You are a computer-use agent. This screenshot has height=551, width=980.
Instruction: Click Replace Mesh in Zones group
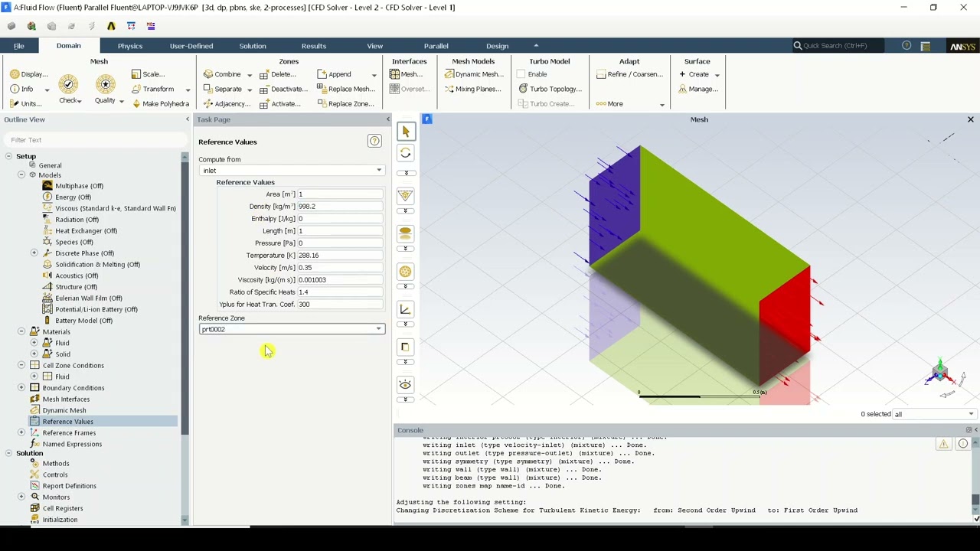(346, 90)
